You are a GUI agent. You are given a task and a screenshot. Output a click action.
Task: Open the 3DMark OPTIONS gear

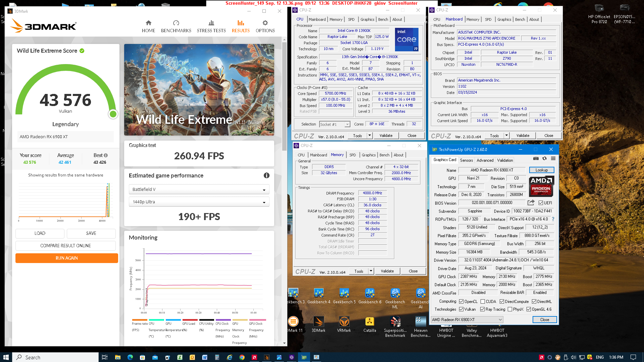[x=265, y=26]
